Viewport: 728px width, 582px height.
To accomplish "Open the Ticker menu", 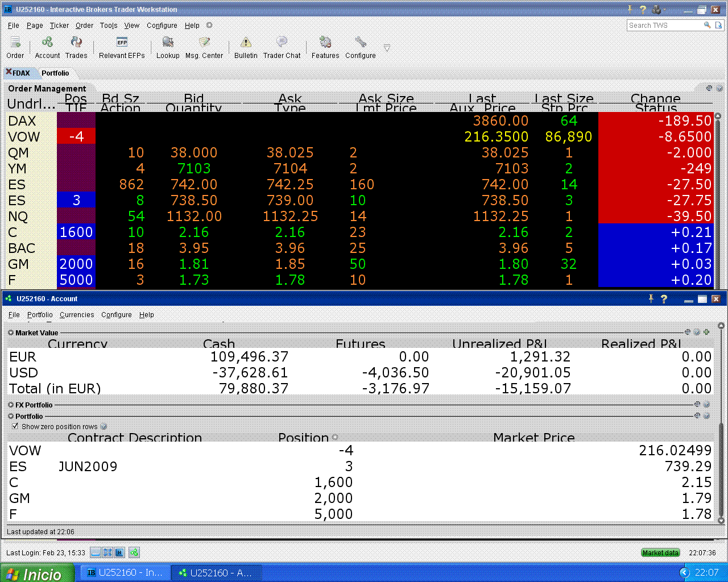I will click(x=59, y=26).
